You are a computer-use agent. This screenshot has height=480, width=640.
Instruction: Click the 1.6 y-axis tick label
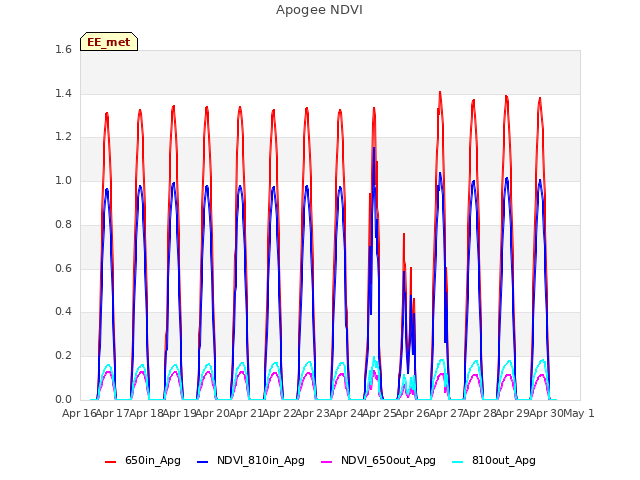[63, 49]
